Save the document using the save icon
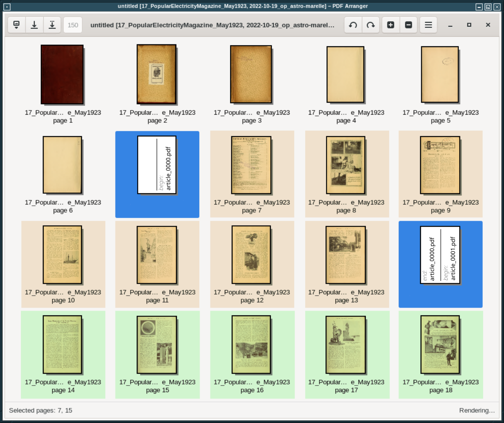 pyautogui.click(x=34, y=25)
